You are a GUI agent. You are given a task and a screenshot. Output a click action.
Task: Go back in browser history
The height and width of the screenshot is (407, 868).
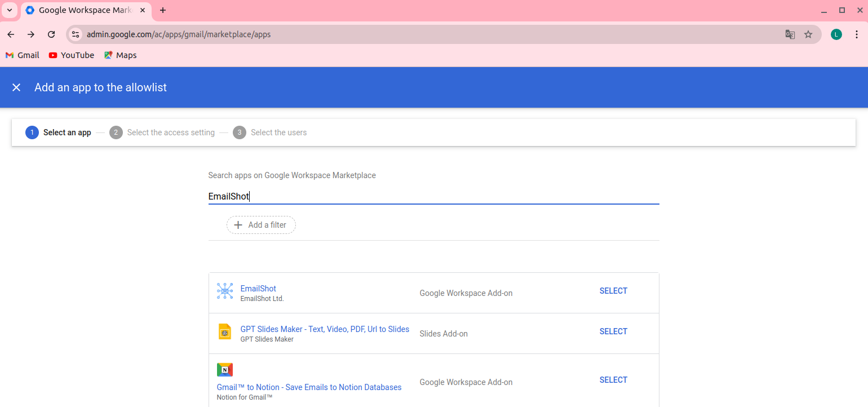[11, 34]
